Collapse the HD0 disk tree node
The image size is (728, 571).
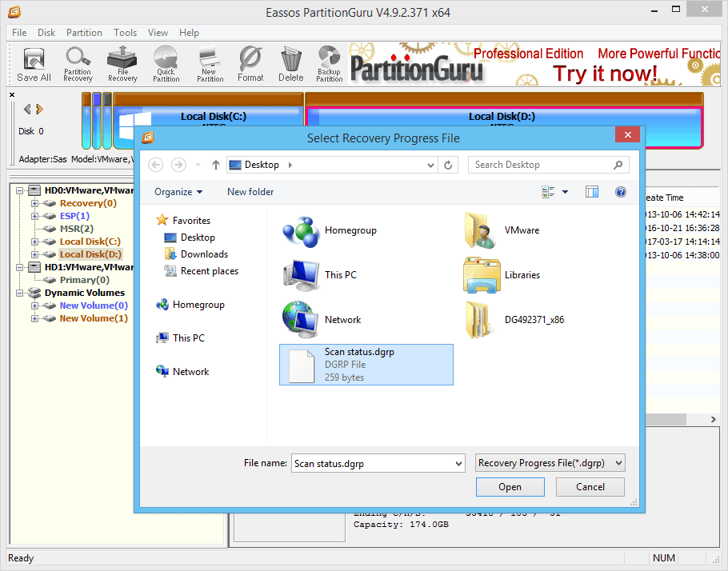tap(19, 190)
